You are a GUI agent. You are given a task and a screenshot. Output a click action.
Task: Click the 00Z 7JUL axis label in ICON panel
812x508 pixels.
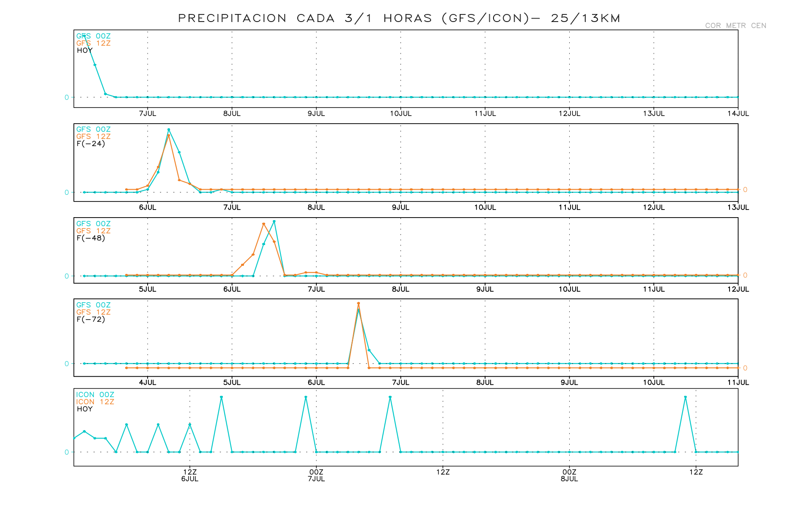[x=316, y=475]
